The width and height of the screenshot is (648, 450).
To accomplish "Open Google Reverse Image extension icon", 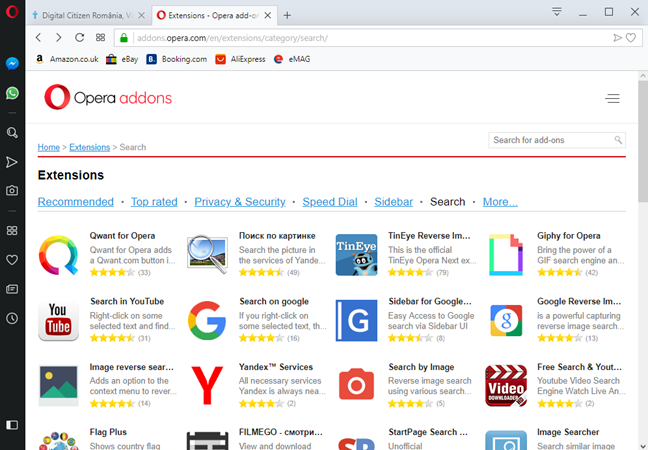I will [506, 321].
